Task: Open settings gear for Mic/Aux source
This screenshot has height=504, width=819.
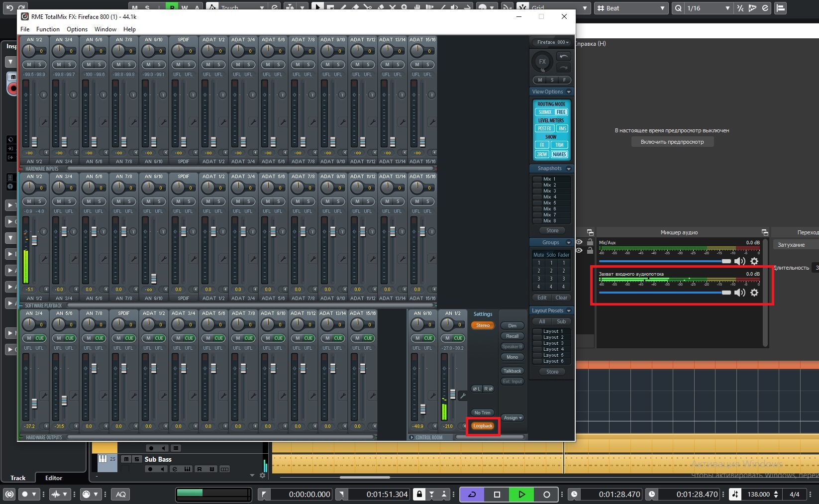Action: [754, 261]
